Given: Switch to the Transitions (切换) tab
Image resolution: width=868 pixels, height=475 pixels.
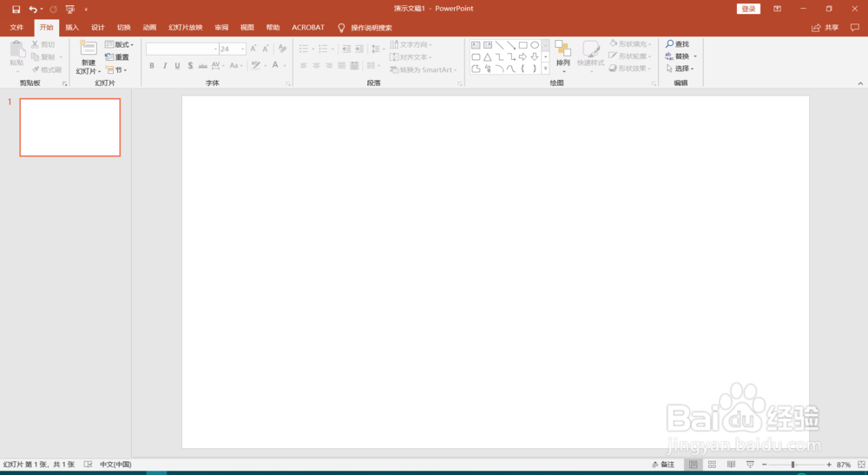Looking at the screenshot, I should 124,27.
